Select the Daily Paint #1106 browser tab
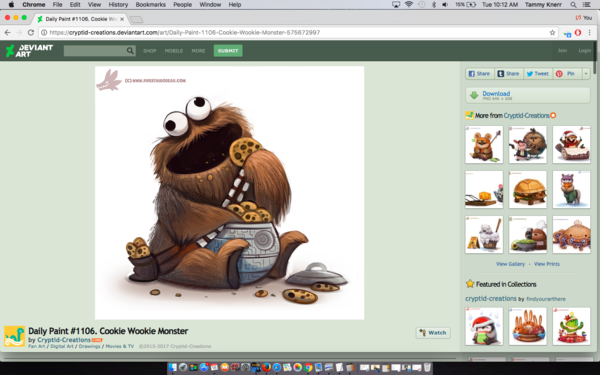This screenshot has width=600, height=375. click(x=80, y=19)
